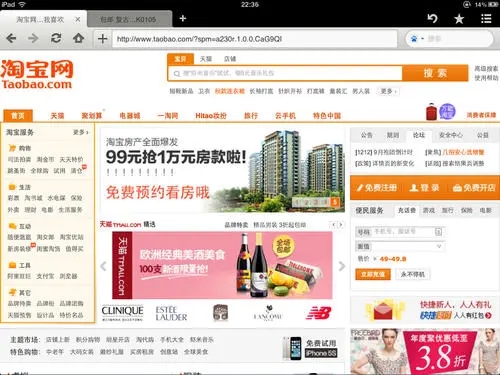Go to next Tmall carousel slide
Image resolution: width=500 pixels, height=375 pixels.
click(x=342, y=266)
